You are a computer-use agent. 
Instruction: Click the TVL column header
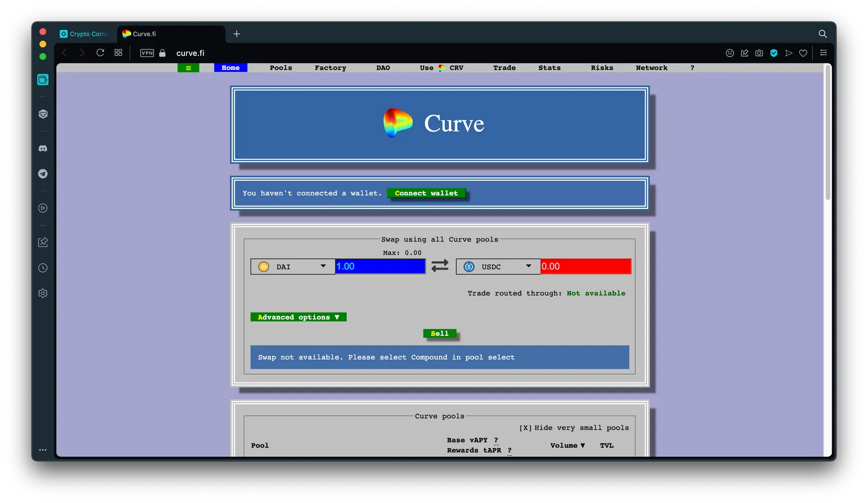pyautogui.click(x=607, y=445)
